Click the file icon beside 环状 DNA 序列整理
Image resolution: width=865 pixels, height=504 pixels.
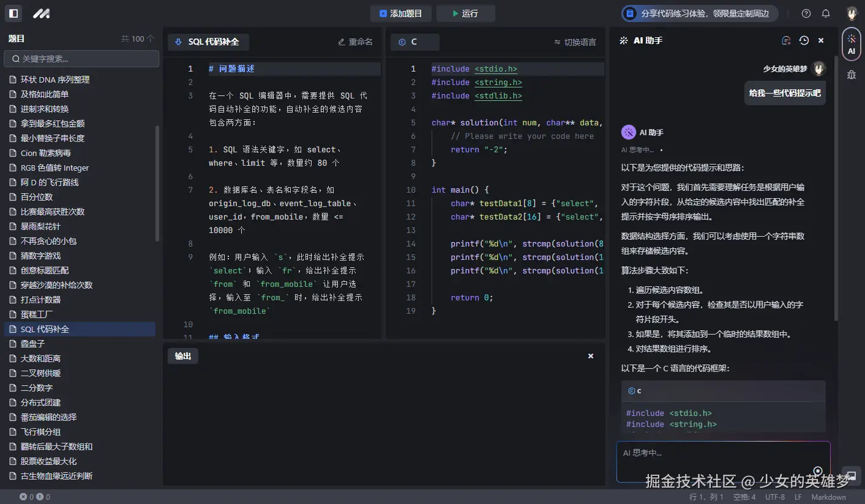point(13,80)
